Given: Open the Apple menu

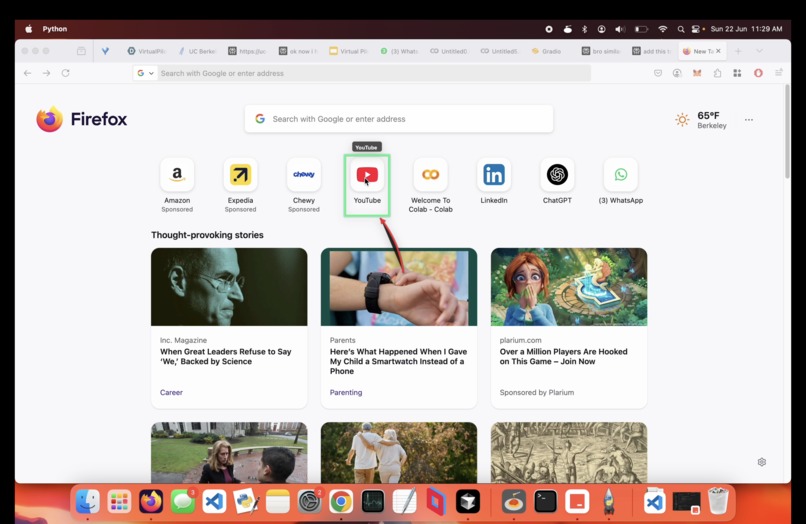Looking at the screenshot, I should click(29, 29).
